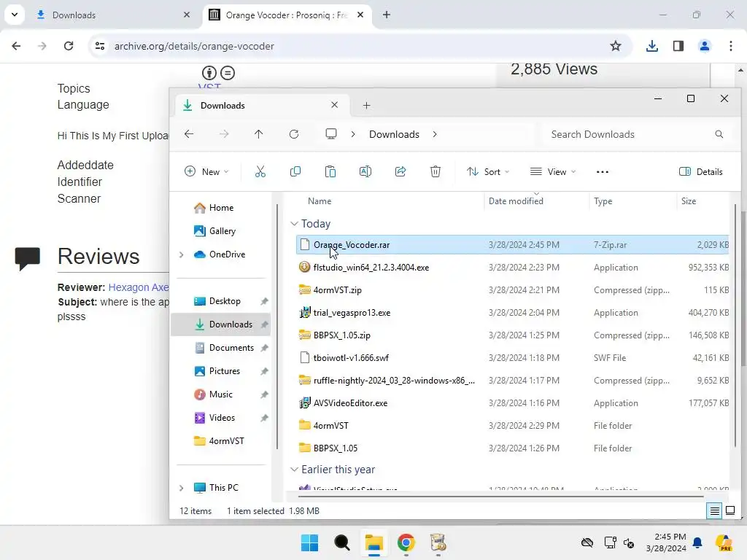Click chevron after Downloads in address bar
Image resolution: width=747 pixels, height=560 pixels.
(435, 134)
